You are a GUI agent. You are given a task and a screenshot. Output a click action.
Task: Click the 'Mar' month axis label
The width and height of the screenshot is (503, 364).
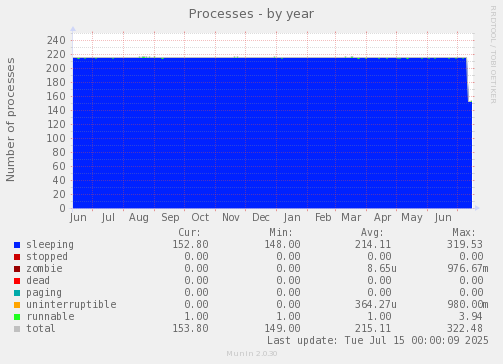pos(351,218)
